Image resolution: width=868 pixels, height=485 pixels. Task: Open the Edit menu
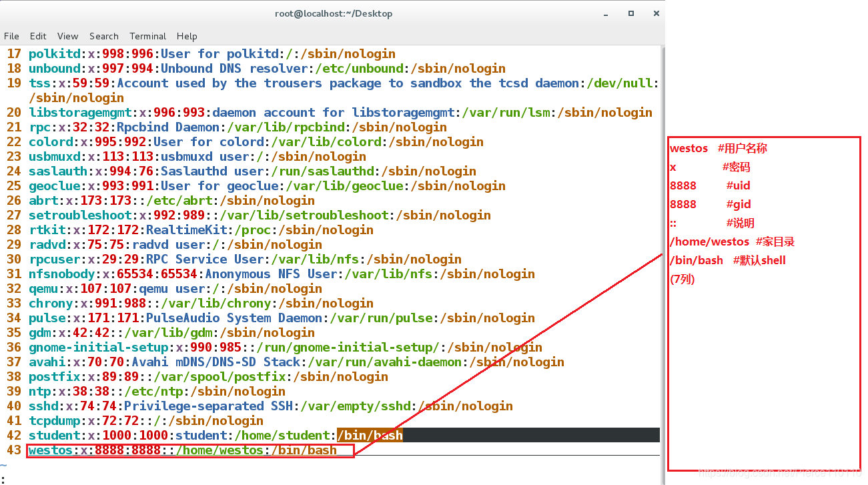pyautogui.click(x=38, y=36)
